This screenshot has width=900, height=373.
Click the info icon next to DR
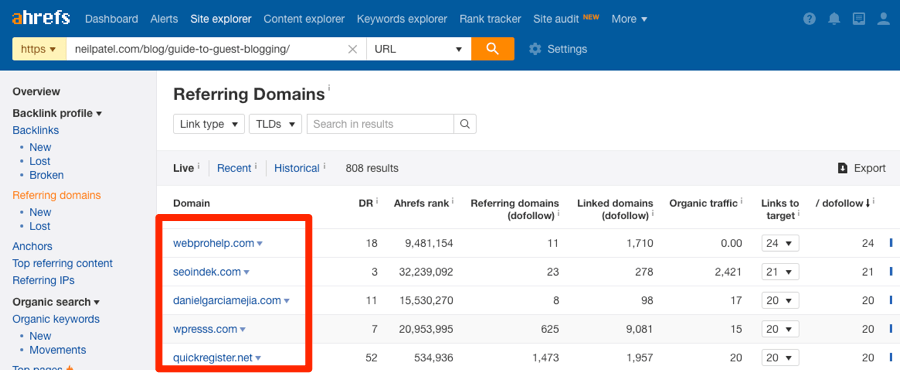coord(377,200)
